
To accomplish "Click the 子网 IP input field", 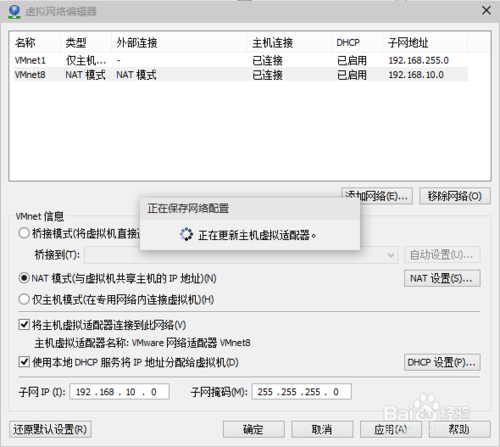I will coord(119,392).
